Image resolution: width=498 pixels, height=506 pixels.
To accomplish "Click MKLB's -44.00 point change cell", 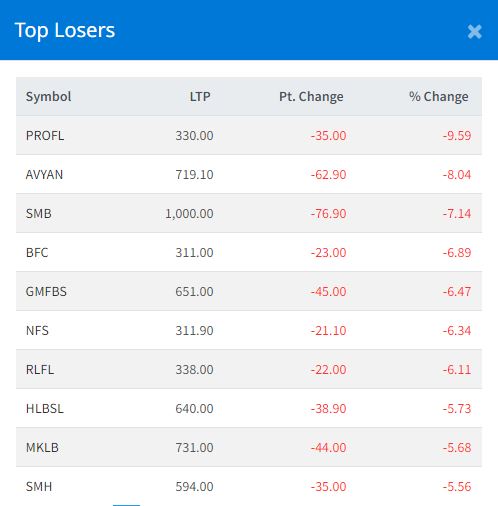I will pos(328,448).
